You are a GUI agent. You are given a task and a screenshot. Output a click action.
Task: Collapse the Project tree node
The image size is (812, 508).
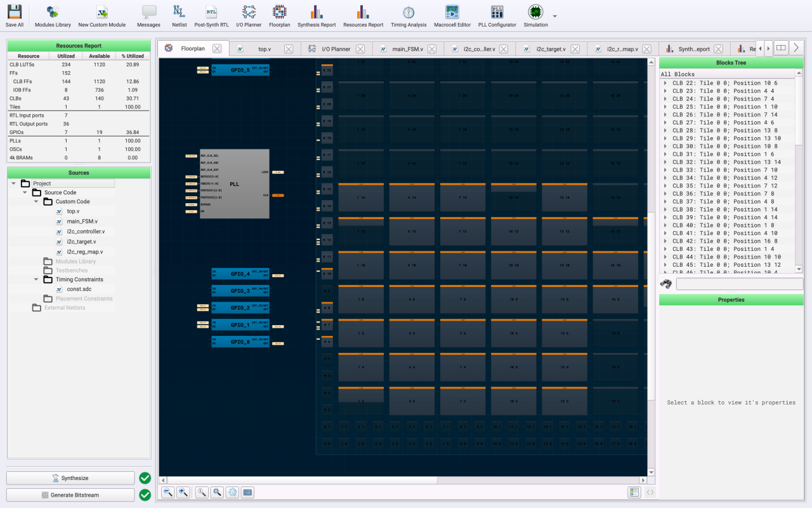(x=13, y=184)
